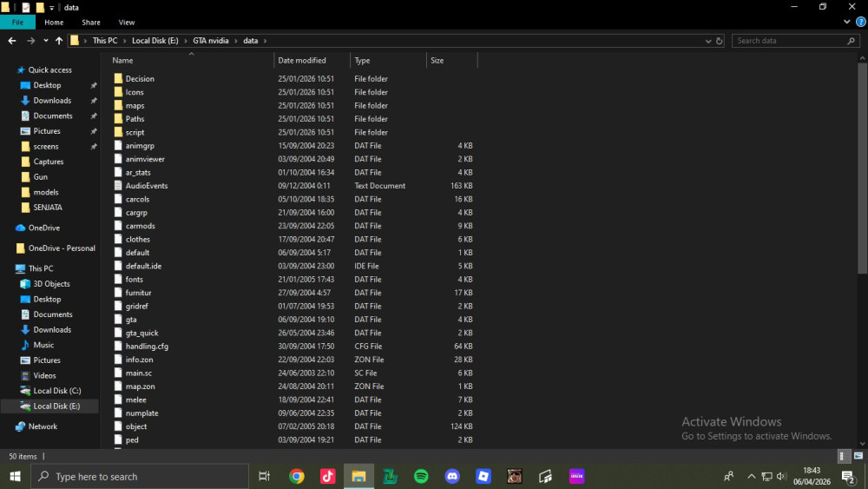The image size is (868, 489).
Task: Open 3D Objects under This PC
Action: point(51,283)
